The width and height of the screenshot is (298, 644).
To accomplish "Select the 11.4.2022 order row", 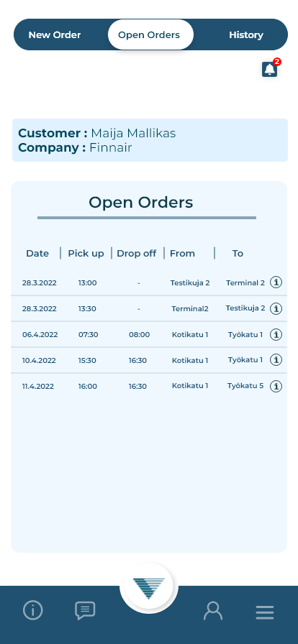I will [149, 386].
